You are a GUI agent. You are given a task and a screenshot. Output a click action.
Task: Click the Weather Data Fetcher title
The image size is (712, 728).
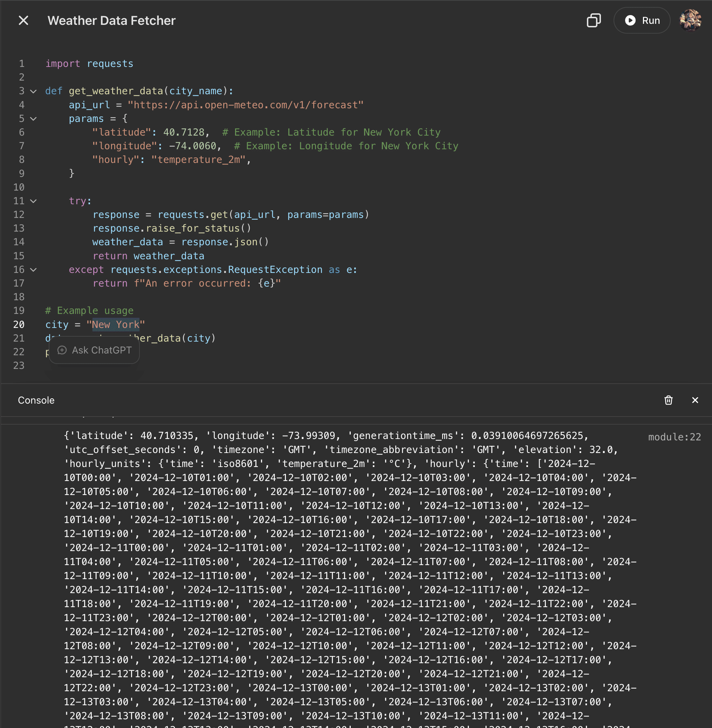[x=111, y=21]
